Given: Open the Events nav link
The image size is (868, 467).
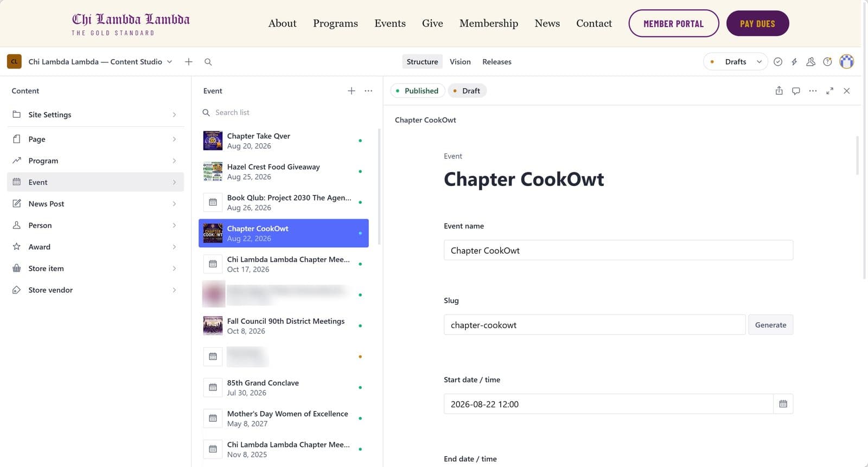Looking at the screenshot, I should (x=390, y=23).
